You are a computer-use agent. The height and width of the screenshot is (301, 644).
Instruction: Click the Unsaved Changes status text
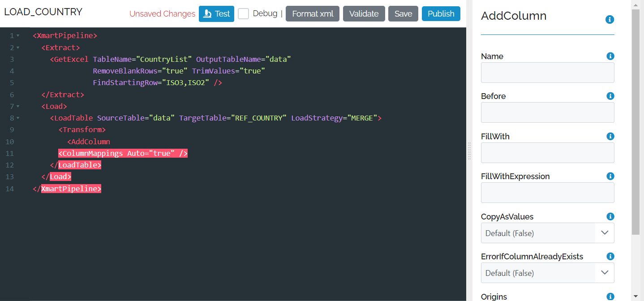162,14
